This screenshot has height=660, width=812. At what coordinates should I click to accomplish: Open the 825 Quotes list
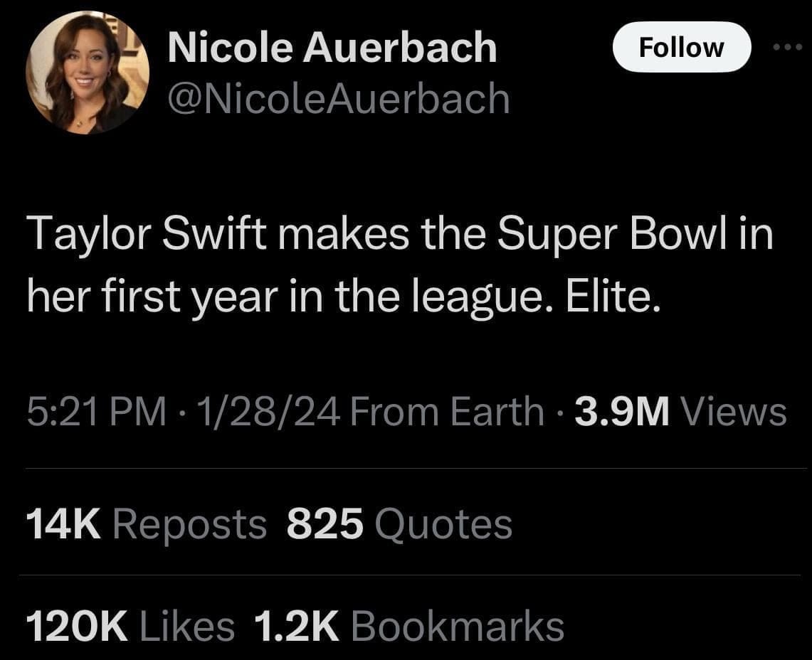(x=399, y=524)
